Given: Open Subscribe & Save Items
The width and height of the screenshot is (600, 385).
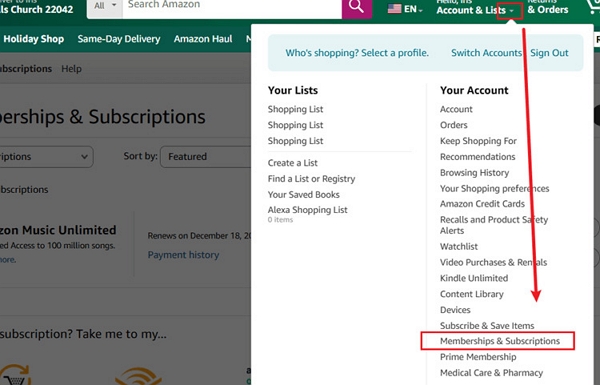Looking at the screenshot, I should click(x=487, y=326).
